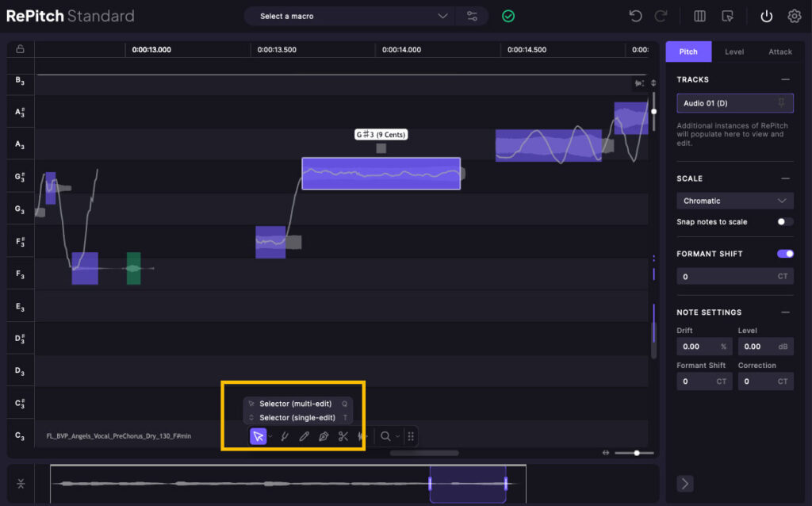Toggle the lock icon above piano keys
Screen dimensions: 812x506
tap(21, 49)
